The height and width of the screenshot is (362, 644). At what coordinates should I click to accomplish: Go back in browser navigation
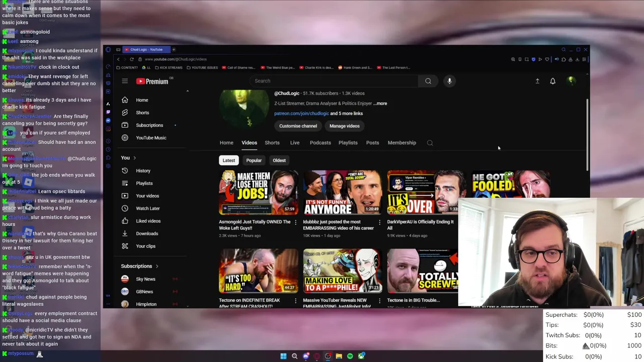click(118, 59)
